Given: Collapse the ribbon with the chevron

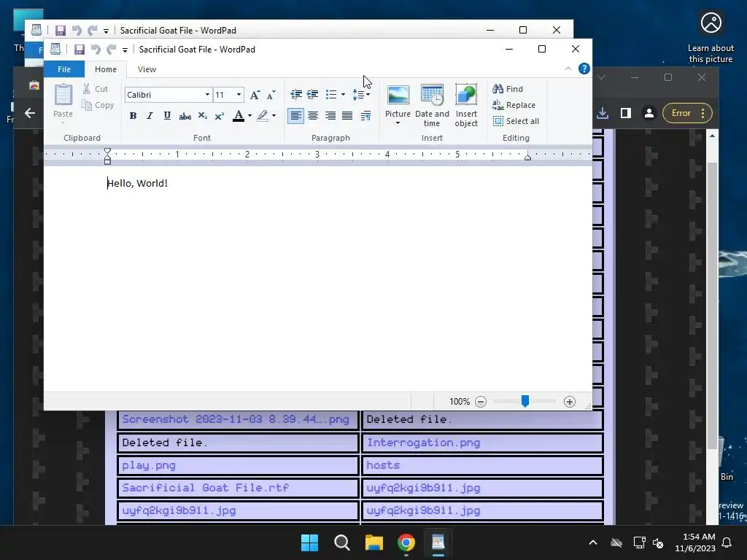Looking at the screenshot, I should 568,69.
